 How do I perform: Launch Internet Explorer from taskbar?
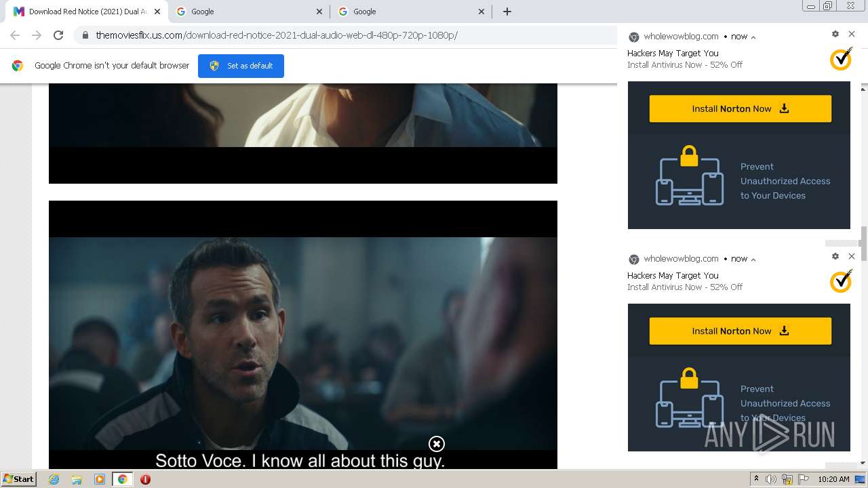tap(54, 479)
